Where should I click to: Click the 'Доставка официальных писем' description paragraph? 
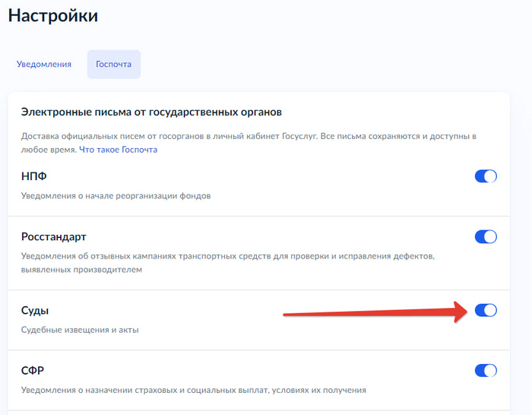249,143
